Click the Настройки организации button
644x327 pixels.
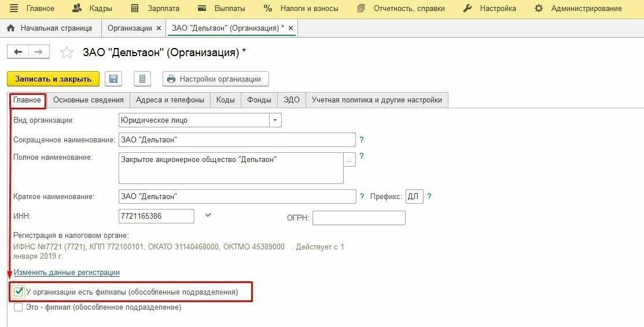click(216, 79)
